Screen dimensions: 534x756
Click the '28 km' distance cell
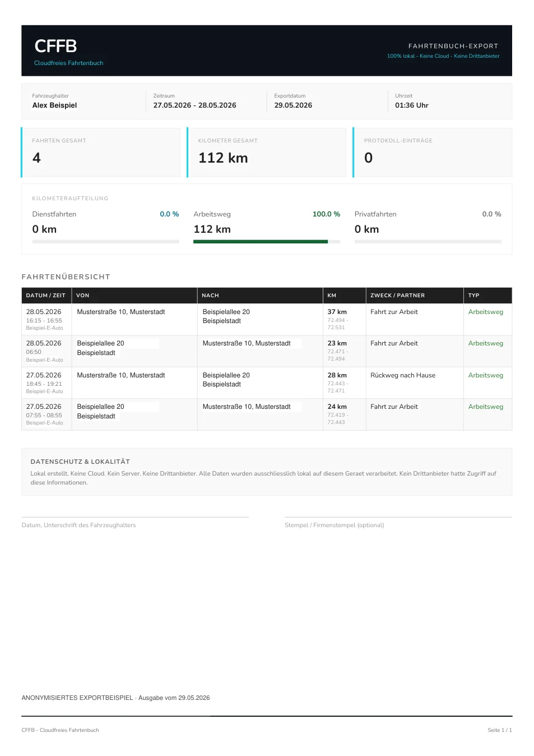point(337,375)
